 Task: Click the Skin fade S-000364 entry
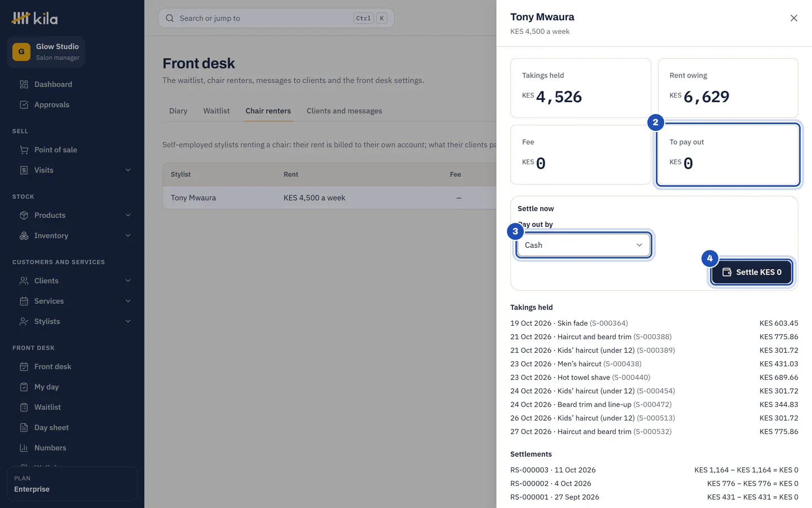654,323
